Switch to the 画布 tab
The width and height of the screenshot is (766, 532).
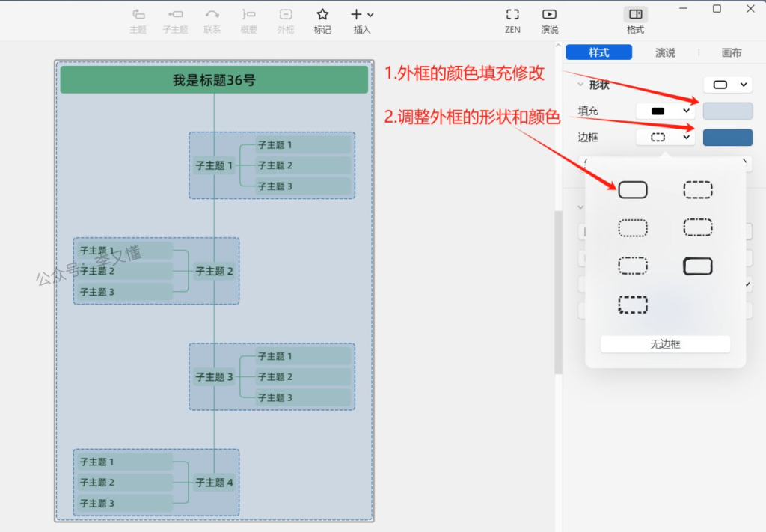point(731,52)
